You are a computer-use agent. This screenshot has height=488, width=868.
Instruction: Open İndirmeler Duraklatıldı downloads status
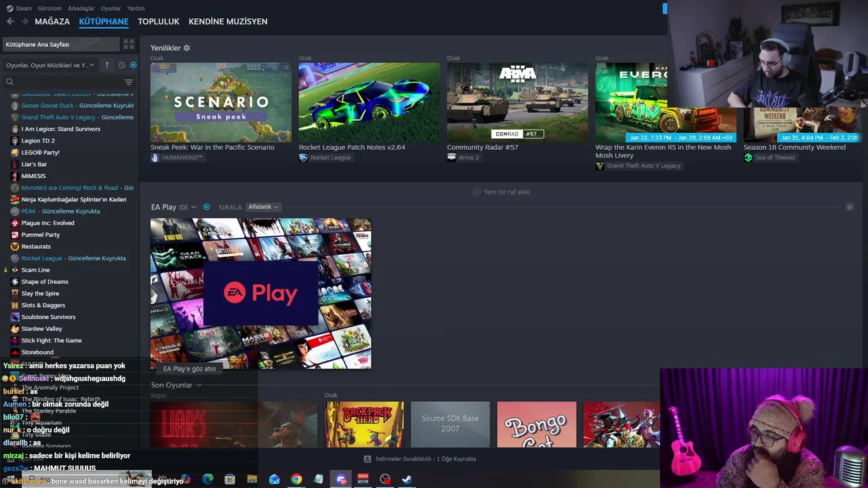click(x=420, y=459)
